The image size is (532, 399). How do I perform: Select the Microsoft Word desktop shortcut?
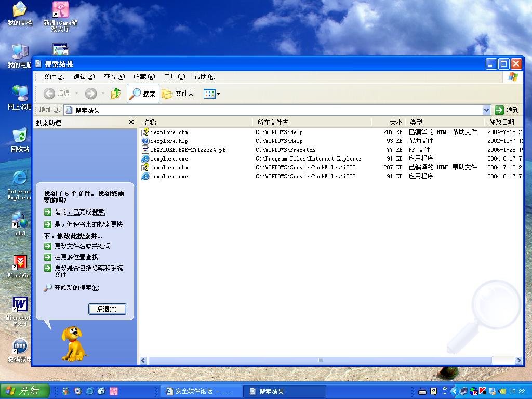pos(20,311)
